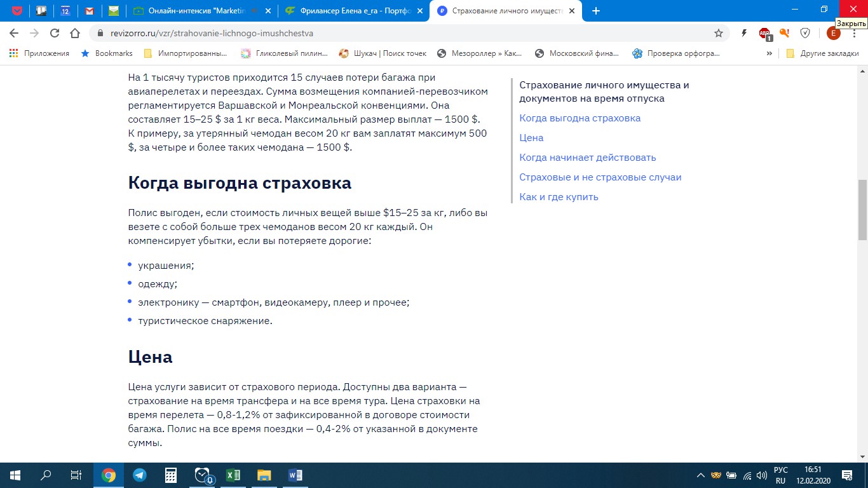This screenshot has height=488, width=868.
Task: Close the Страхование личного имущества tab
Action: tap(572, 11)
